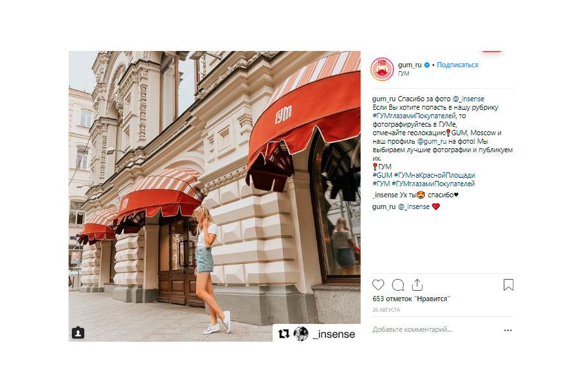Click the repost arrows icon on the photo
Screen dimensions: 588x392
284,333
